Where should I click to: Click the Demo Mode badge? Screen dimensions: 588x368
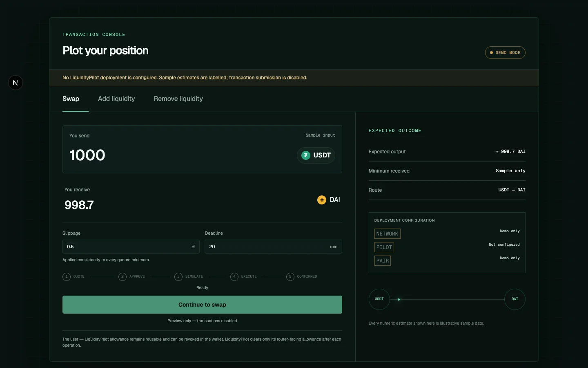point(505,53)
